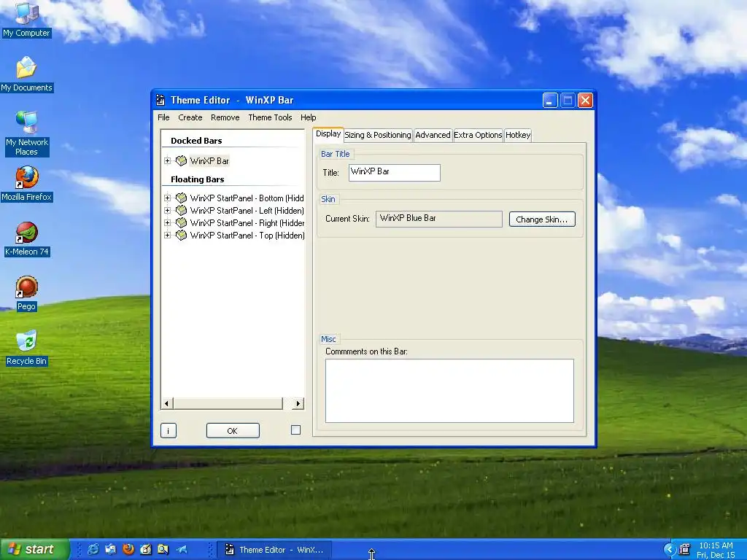Select K-Meleon 74 desktop shortcut
The image size is (747, 560).
(x=26, y=238)
